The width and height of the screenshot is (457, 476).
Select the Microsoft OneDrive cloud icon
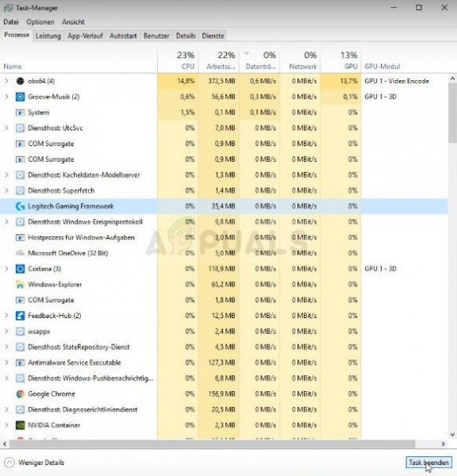20,253
